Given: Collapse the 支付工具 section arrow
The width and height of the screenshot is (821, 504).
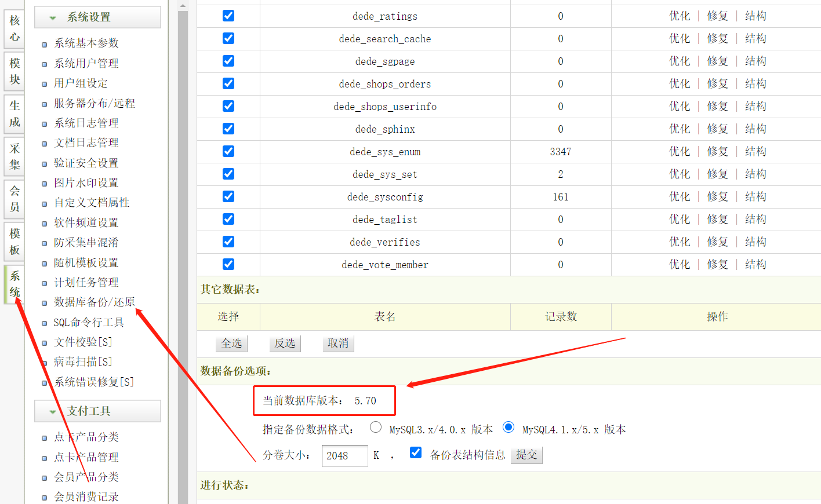Looking at the screenshot, I should [53, 412].
